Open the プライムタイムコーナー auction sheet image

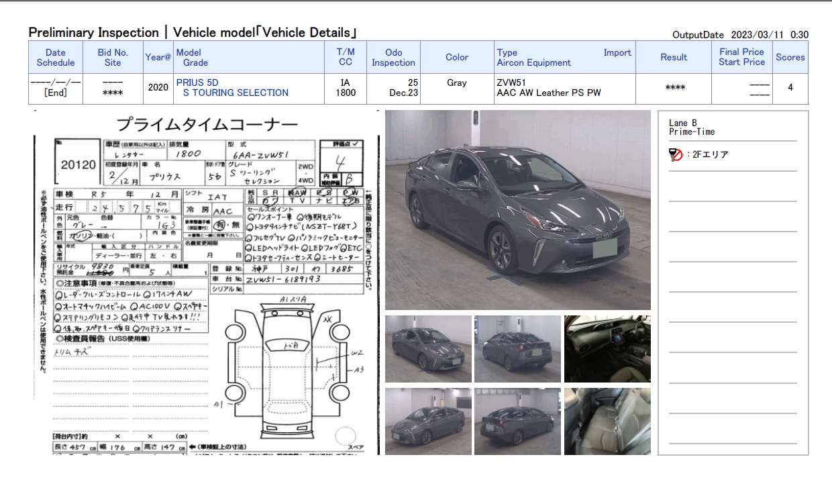click(x=207, y=282)
